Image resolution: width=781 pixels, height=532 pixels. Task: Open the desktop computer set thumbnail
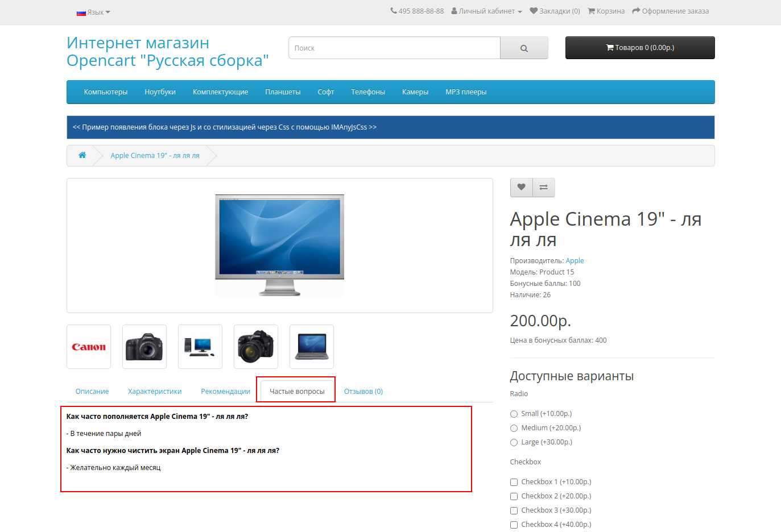click(x=200, y=347)
